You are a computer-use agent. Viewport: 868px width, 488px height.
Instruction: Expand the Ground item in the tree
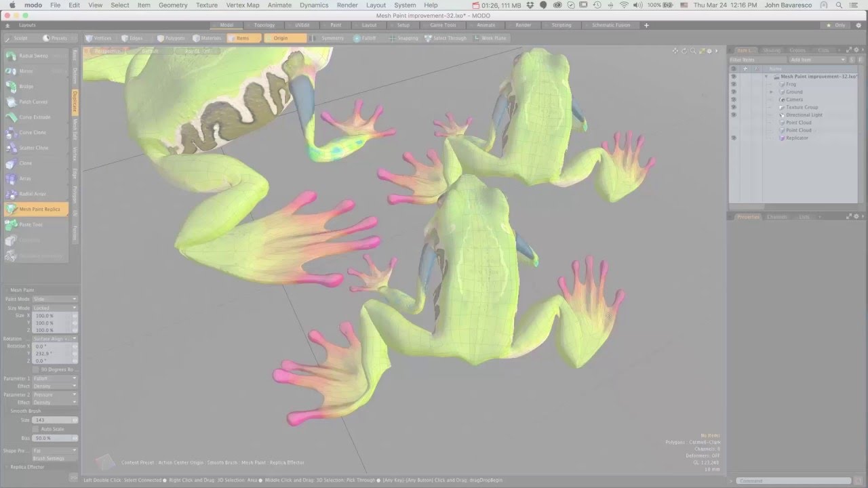point(771,91)
